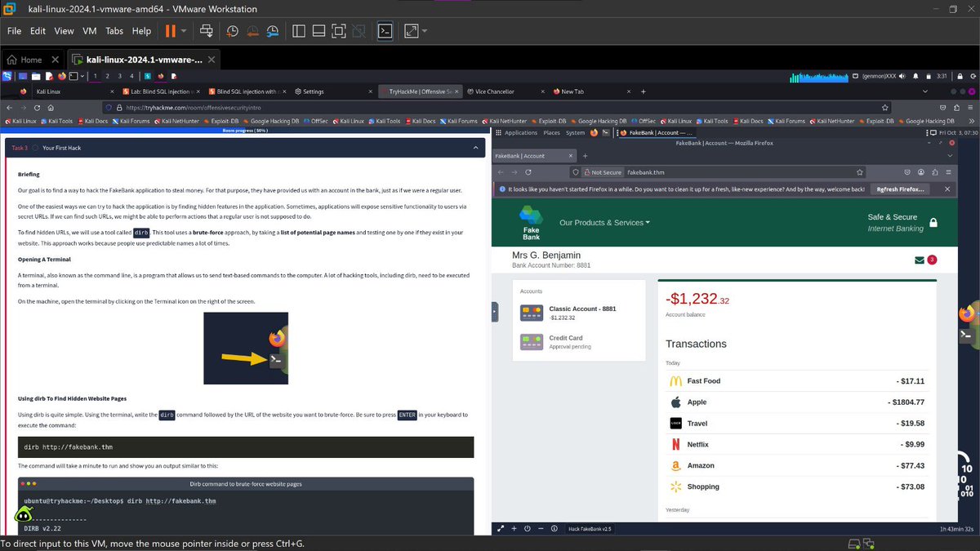
Task: Open the Edit menu in VMware
Action: [38, 31]
